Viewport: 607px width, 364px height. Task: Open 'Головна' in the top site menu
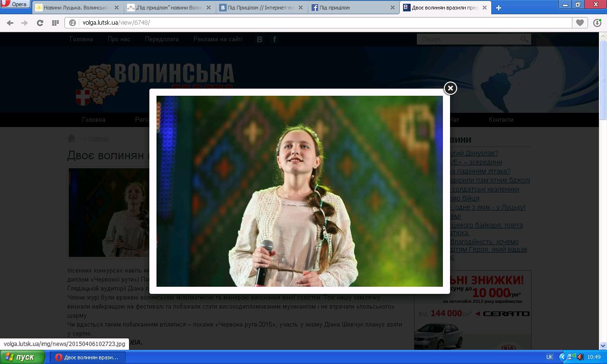(x=81, y=39)
